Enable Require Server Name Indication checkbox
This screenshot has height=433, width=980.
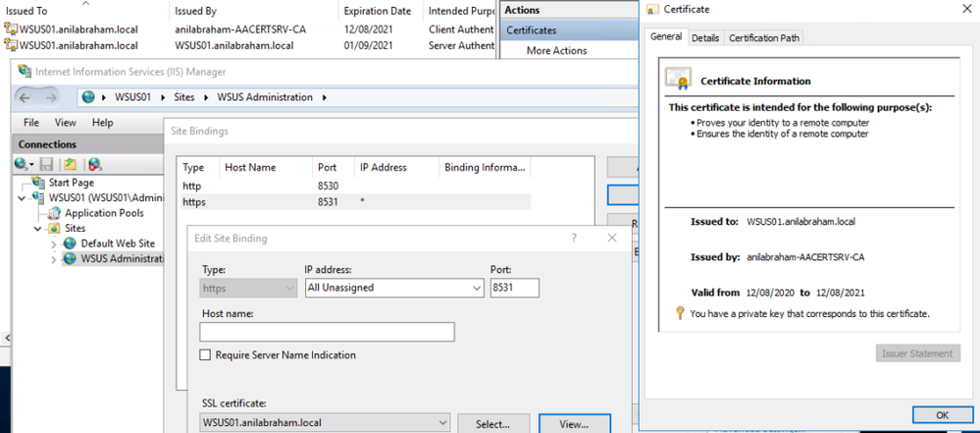point(205,354)
